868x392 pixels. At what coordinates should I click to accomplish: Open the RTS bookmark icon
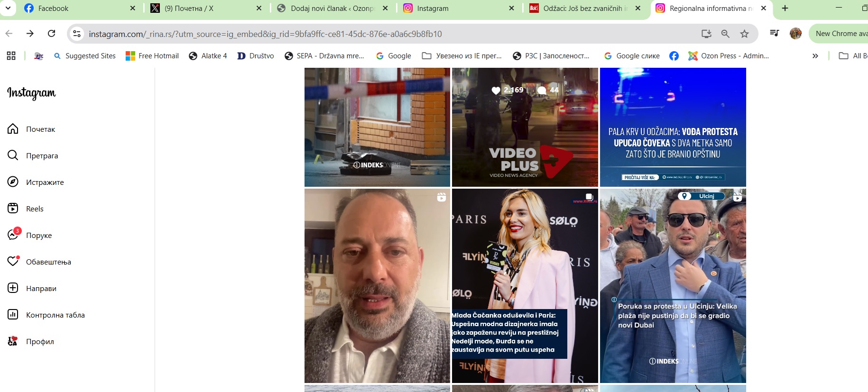(x=39, y=56)
